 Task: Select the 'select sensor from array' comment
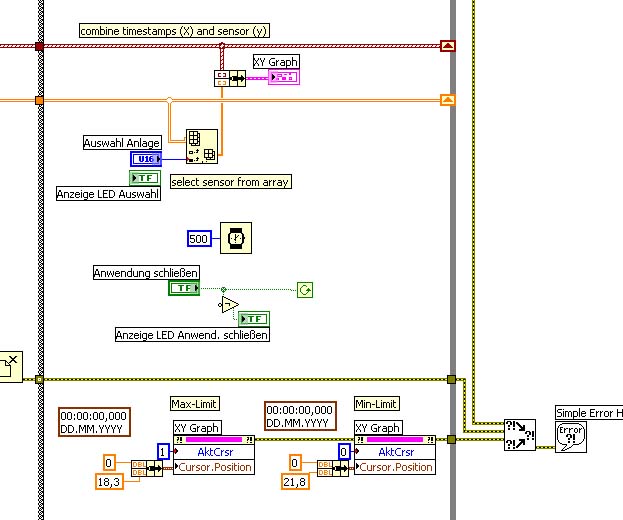tap(230, 182)
